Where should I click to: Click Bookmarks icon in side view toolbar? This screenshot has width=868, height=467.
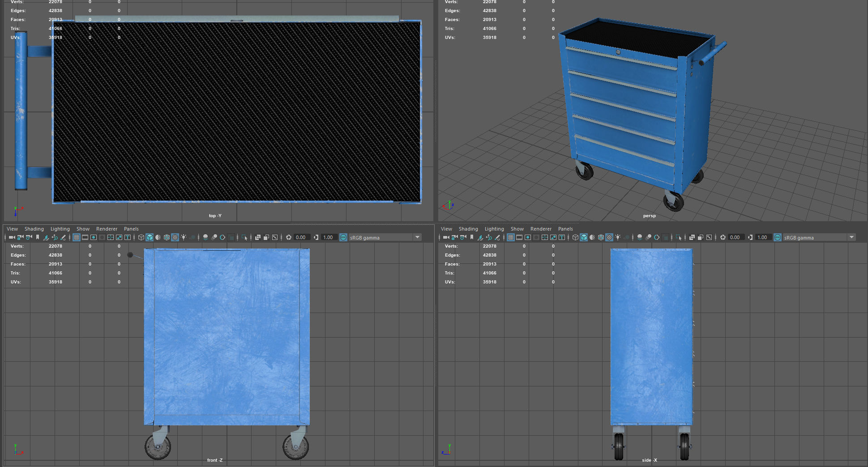472,237
